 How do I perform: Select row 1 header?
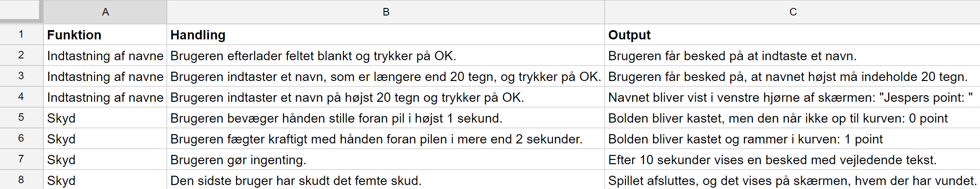pyautogui.click(x=21, y=35)
